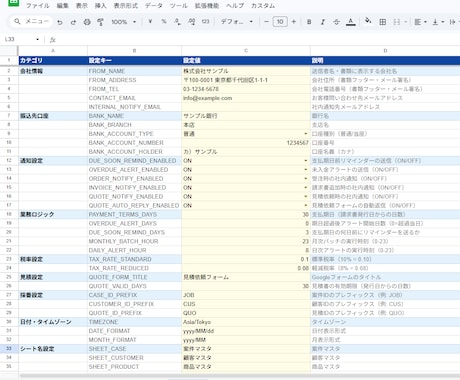Select cell info@example.com

[246, 98]
